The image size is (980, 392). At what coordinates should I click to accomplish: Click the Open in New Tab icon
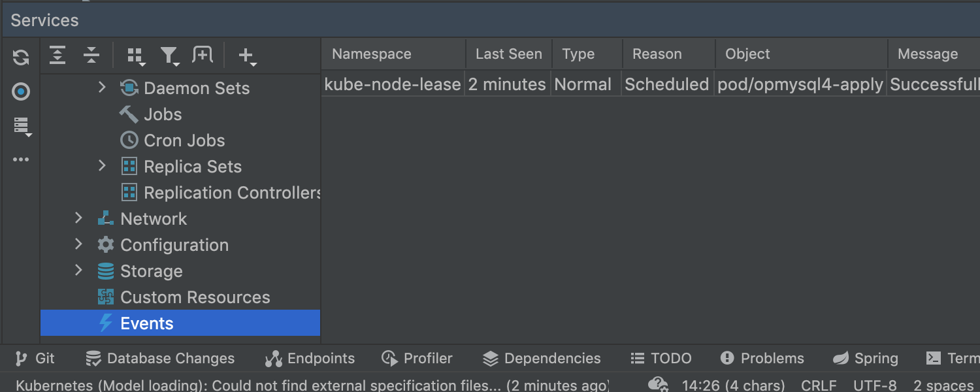203,56
